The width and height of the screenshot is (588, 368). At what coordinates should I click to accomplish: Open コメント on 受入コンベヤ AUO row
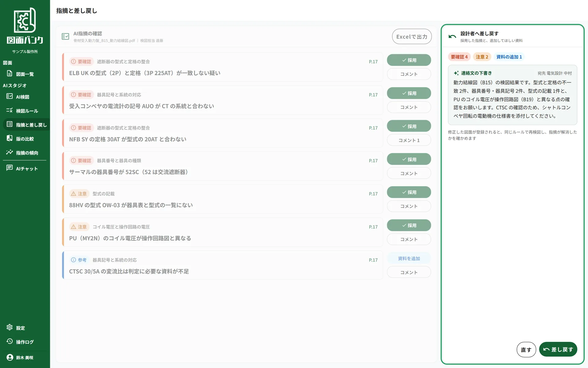click(409, 107)
